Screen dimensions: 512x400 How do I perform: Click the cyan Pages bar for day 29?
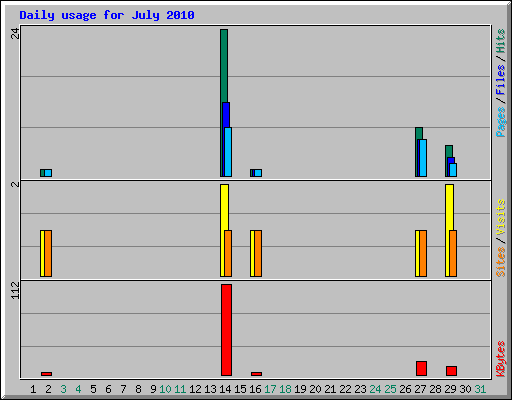453,170
